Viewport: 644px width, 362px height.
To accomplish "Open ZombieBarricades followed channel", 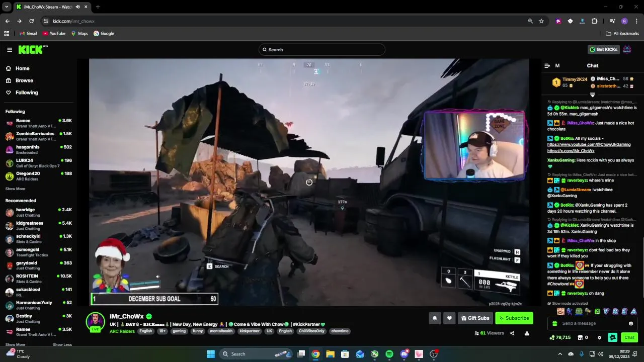I will pyautogui.click(x=39, y=136).
